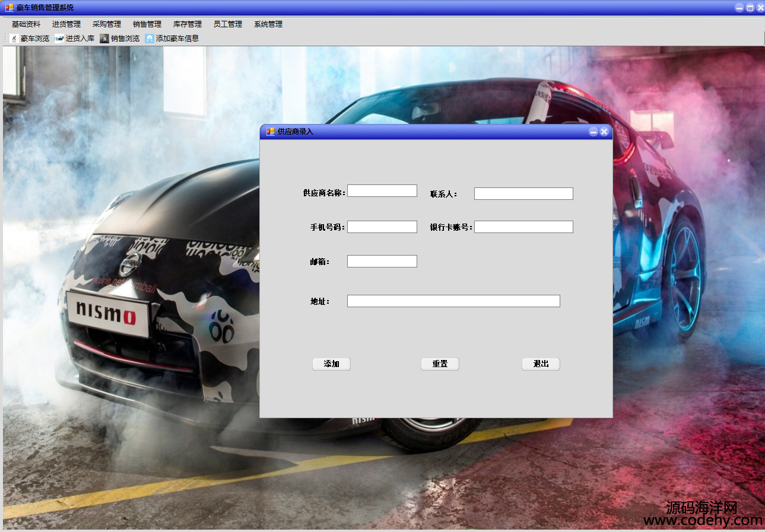Click the 重置 button
The image size is (765, 532).
[440, 364]
